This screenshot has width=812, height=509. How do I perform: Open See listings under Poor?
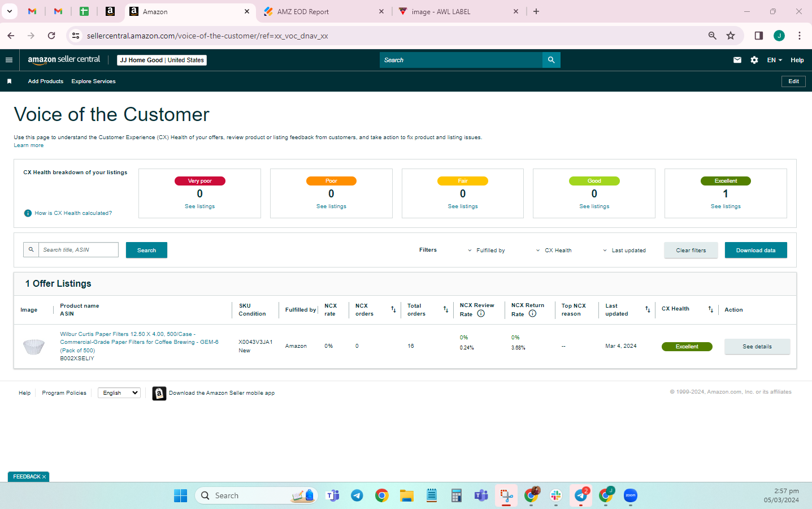331,206
